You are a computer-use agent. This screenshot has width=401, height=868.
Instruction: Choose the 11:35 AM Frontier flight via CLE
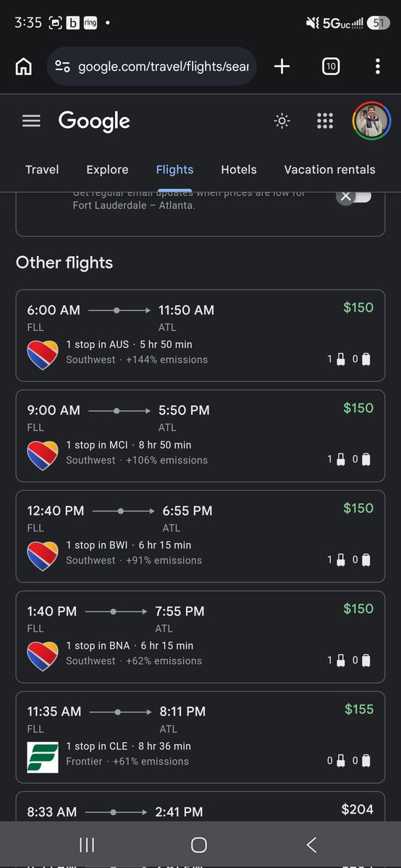(200, 737)
